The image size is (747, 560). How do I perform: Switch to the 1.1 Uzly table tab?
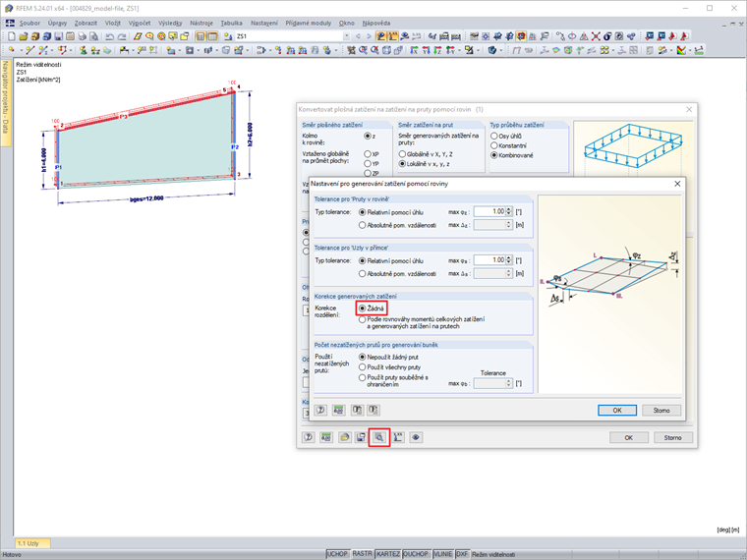(x=32, y=543)
